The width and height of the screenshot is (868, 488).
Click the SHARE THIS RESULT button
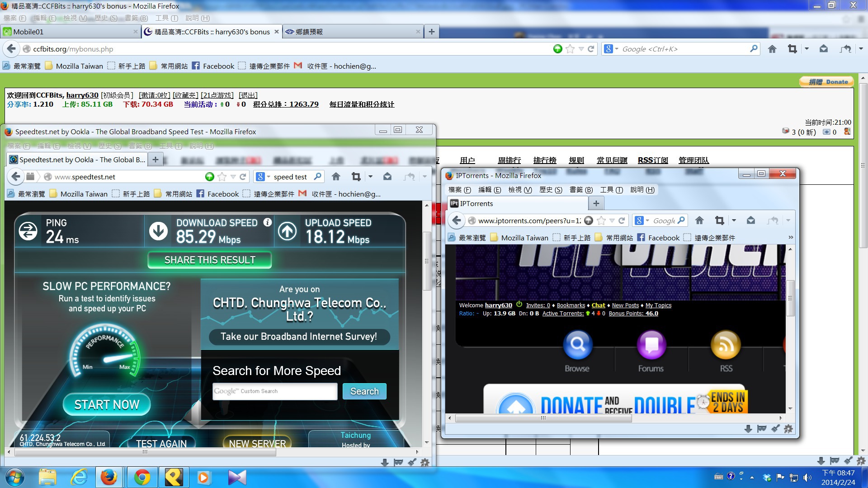coord(210,260)
